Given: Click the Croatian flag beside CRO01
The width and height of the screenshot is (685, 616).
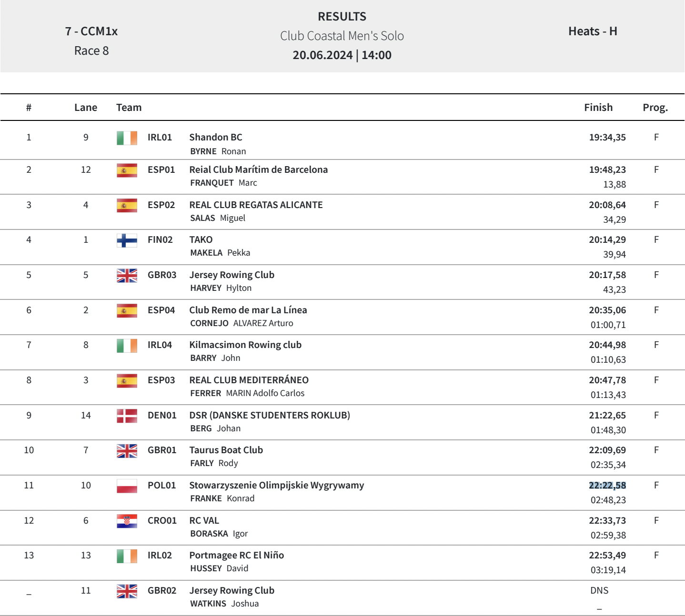Looking at the screenshot, I should [127, 521].
